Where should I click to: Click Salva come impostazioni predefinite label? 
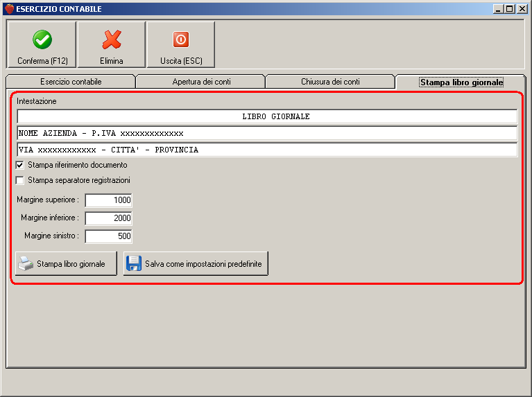(x=203, y=264)
